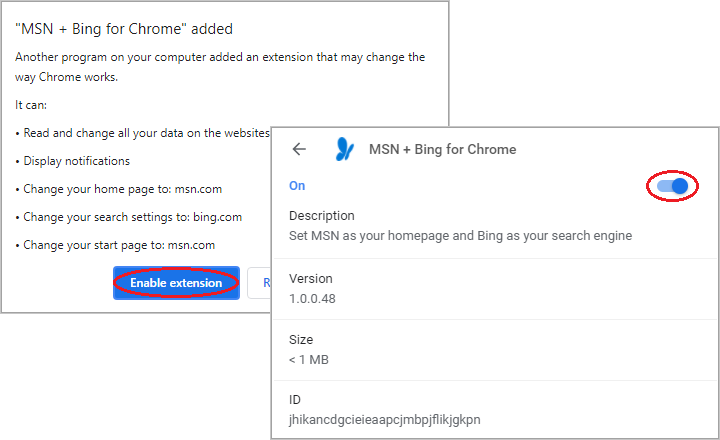Click the 'MSN + Bing for Chrome' details title

click(x=443, y=149)
